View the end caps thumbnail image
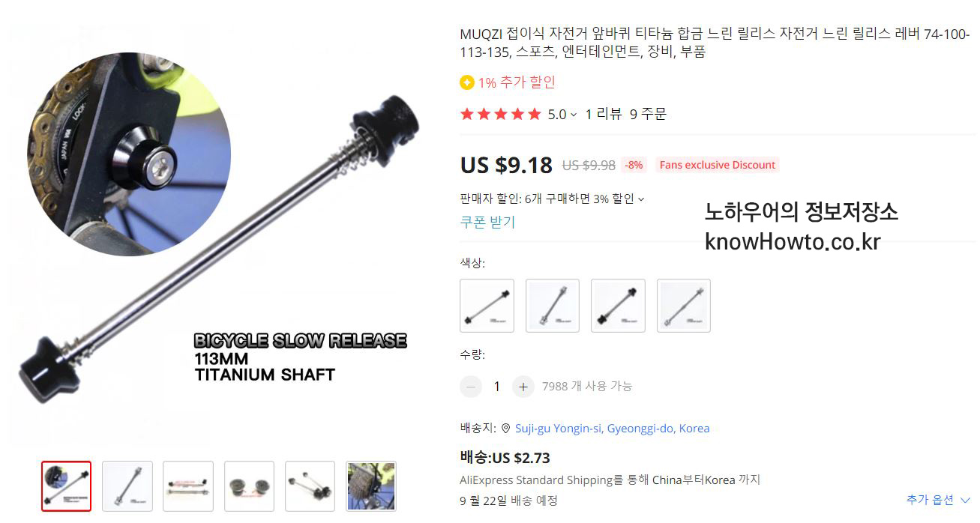 pyautogui.click(x=250, y=486)
